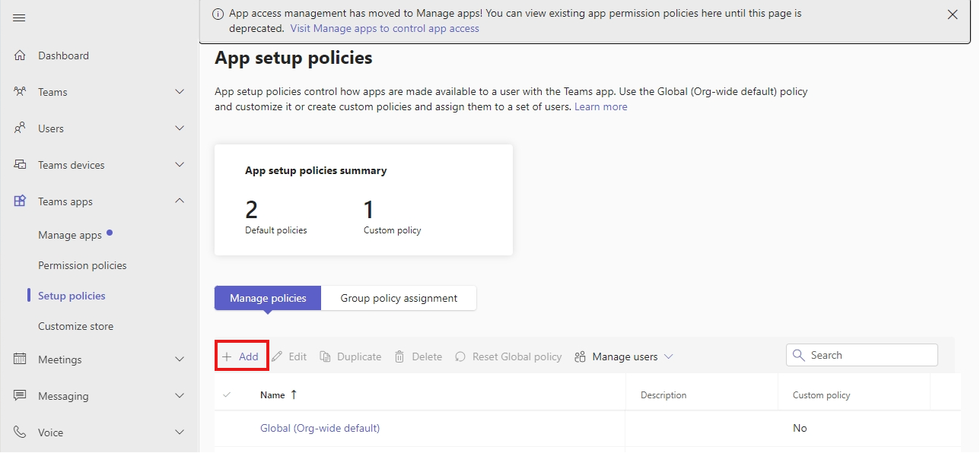
Task: Expand the Teams sidebar section
Action: click(x=180, y=91)
